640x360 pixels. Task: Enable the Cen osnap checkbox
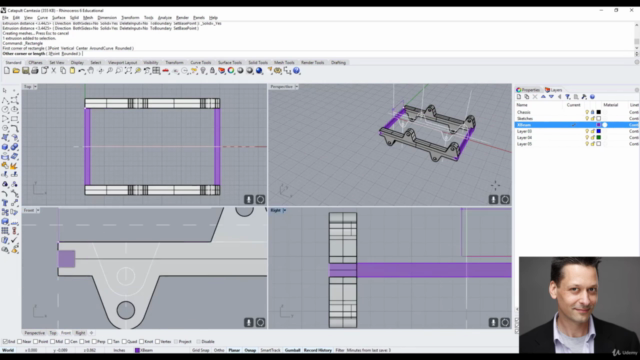pyautogui.click(x=67, y=342)
